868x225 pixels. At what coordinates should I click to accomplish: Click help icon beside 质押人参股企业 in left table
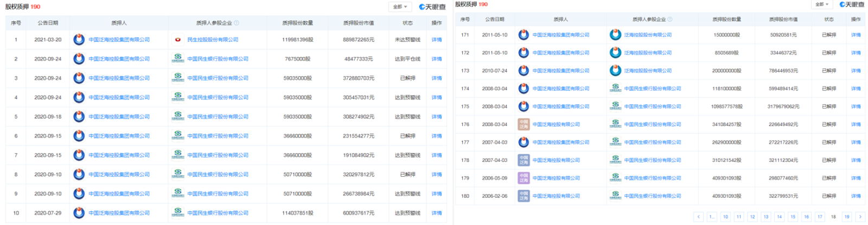coord(236,23)
